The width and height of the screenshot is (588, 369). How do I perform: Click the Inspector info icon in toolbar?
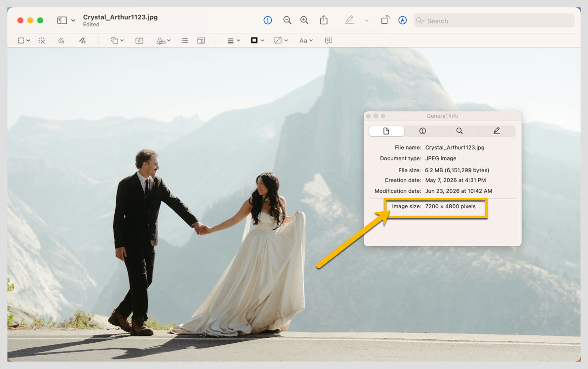(x=267, y=20)
